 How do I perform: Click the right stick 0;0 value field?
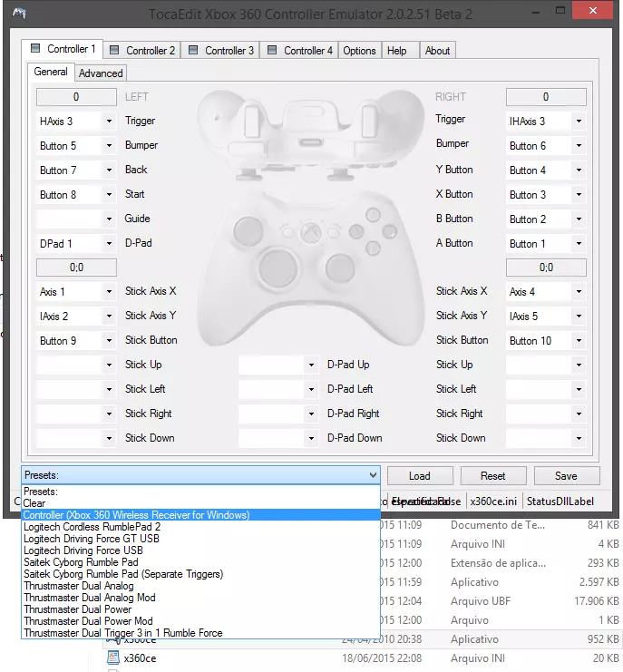[x=546, y=268]
